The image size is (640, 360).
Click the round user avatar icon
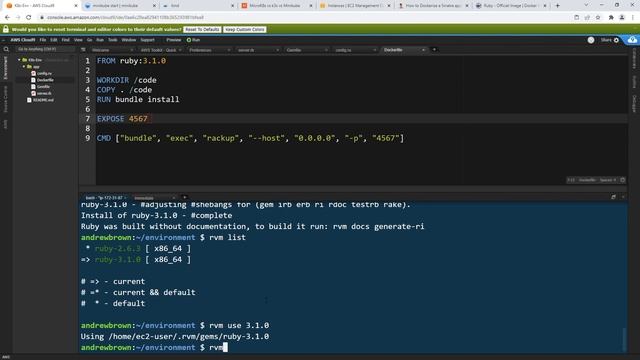pyautogui.click(x=591, y=40)
